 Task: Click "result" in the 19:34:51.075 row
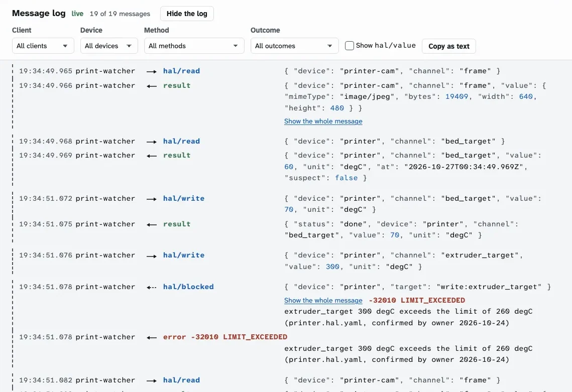tap(177, 224)
